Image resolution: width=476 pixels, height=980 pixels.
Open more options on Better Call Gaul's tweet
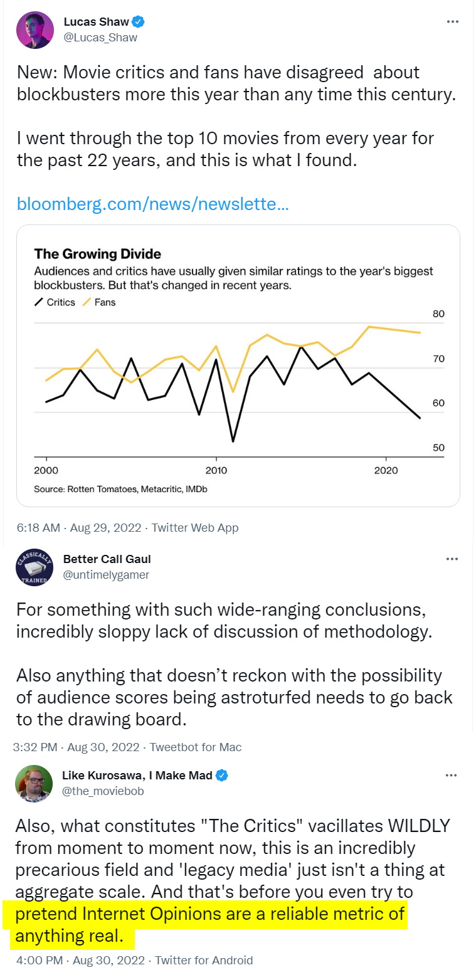pos(451,559)
